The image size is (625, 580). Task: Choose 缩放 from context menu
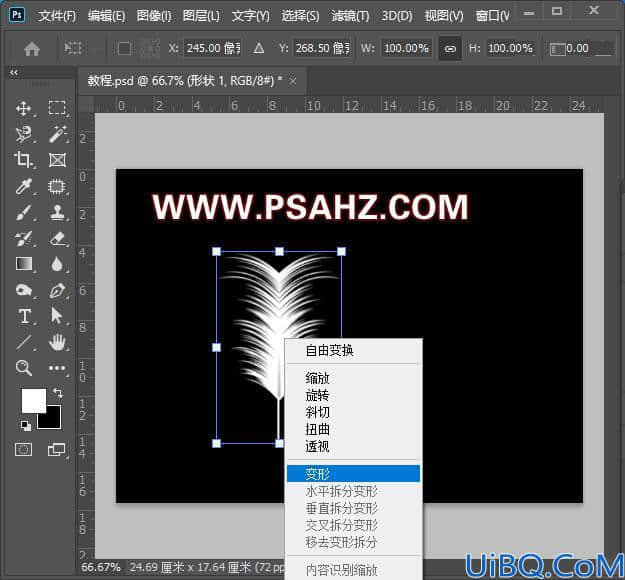pos(354,378)
